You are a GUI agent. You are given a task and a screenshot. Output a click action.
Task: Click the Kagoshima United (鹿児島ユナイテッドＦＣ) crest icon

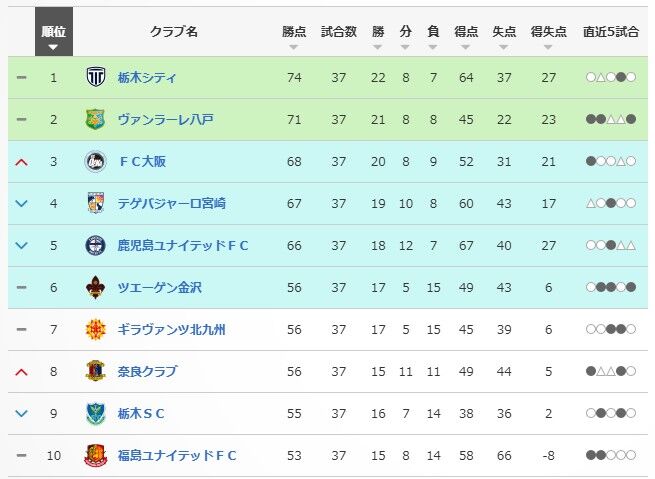pos(95,245)
